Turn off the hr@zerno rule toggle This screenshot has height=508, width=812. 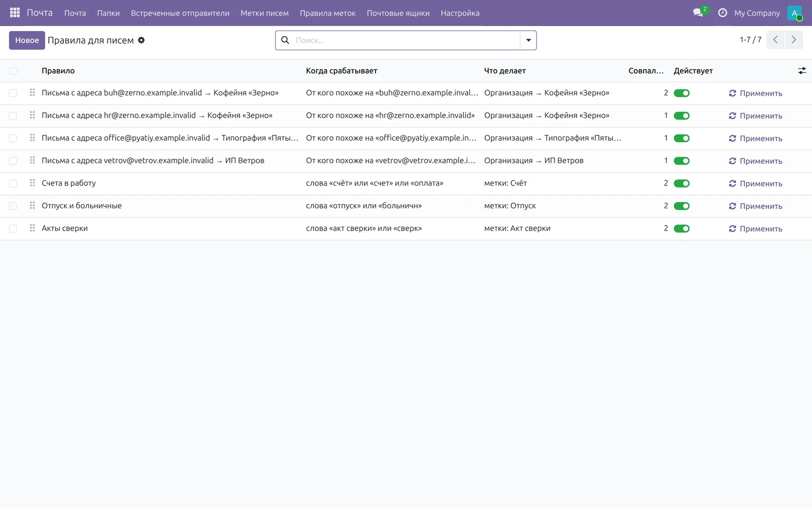(681, 116)
